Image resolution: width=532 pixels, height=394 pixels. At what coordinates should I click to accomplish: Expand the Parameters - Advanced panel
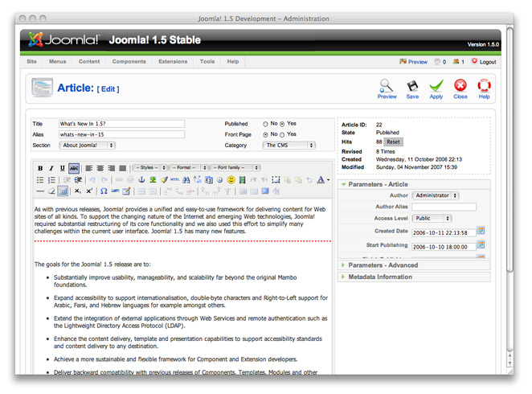pyautogui.click(x=383, y=265)
